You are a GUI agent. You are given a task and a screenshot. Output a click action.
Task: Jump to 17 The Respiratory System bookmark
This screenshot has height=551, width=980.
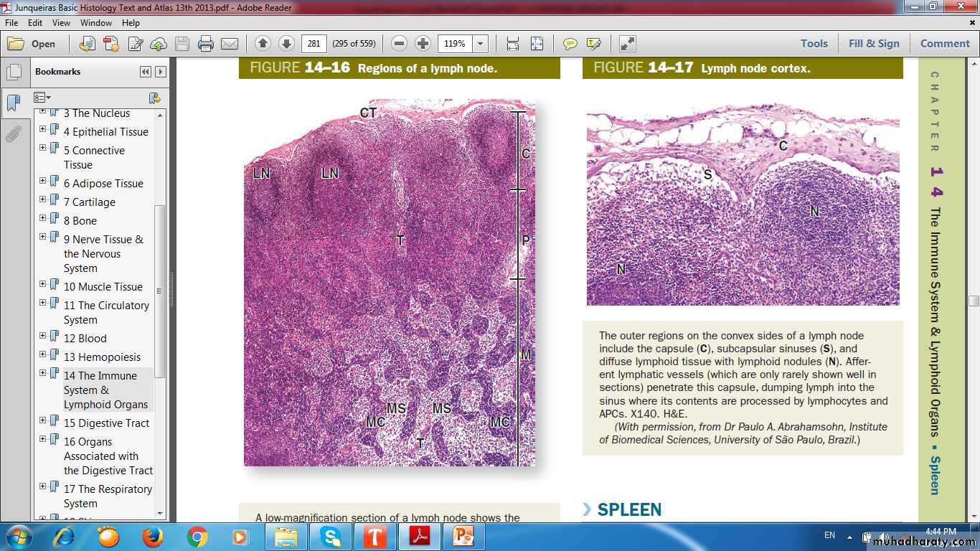108,496
